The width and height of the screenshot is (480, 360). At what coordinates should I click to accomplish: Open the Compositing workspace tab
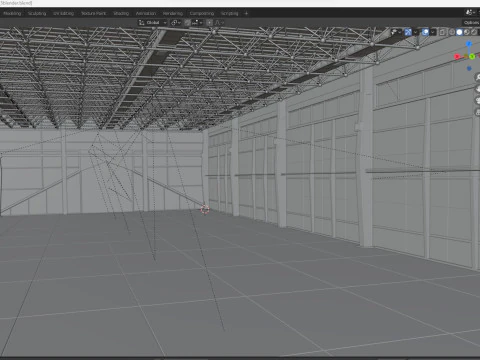pos(202,13)
